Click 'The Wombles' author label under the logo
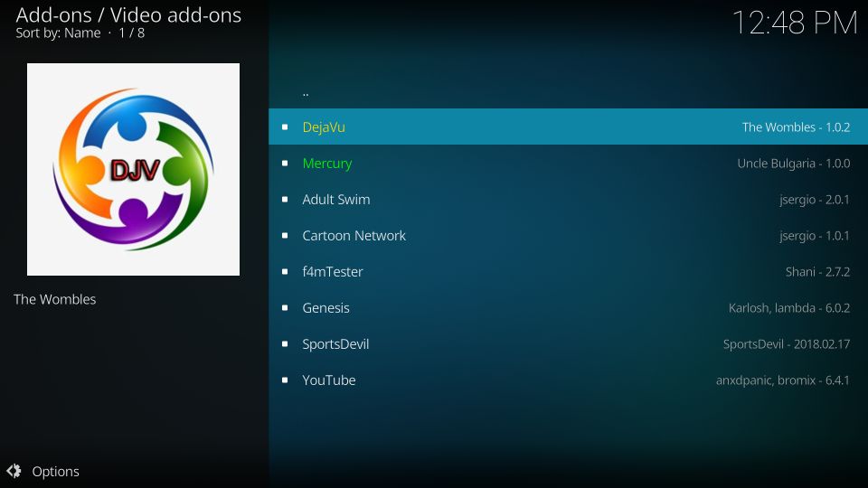The image size is (868, 488). pyautogui.click(x=55, y=299)
